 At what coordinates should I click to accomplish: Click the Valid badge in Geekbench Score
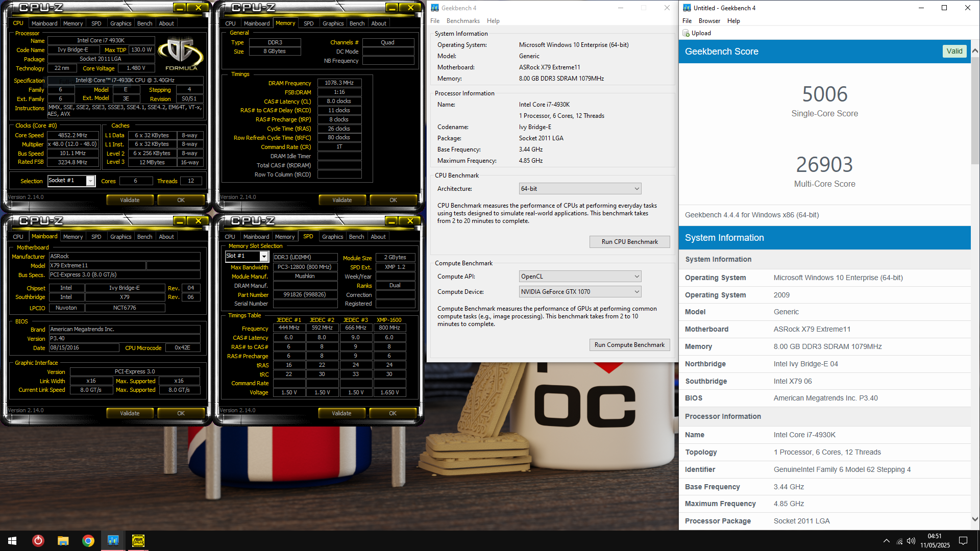click(x=954, y=51)
